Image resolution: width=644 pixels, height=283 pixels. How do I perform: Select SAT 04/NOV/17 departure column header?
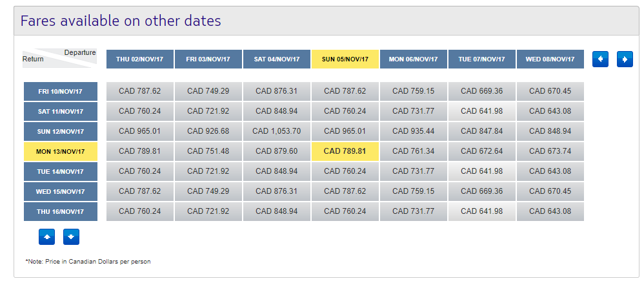coord(277,59)
